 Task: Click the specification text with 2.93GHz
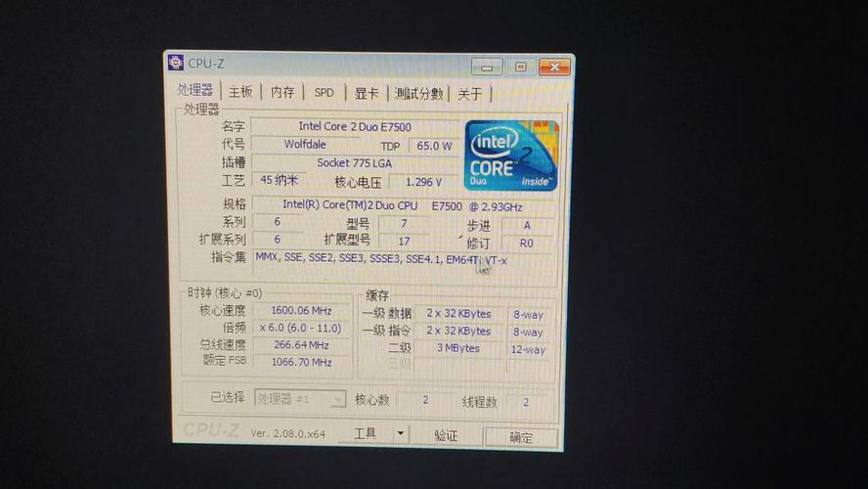point(403,205)
